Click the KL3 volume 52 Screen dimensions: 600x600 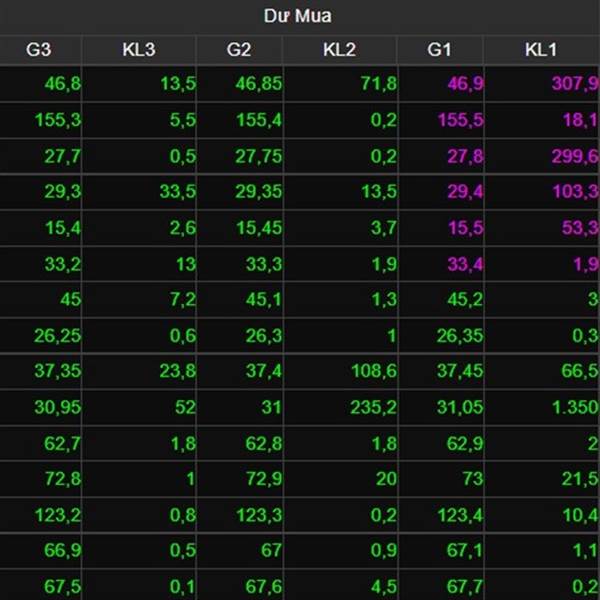pos(185,407)
